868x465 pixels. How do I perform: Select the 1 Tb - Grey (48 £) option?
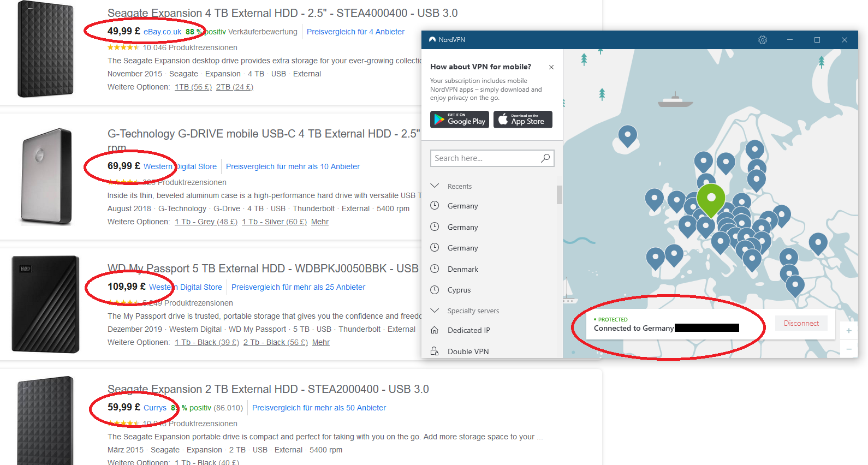pyautogui.click(x=206, y=222)
